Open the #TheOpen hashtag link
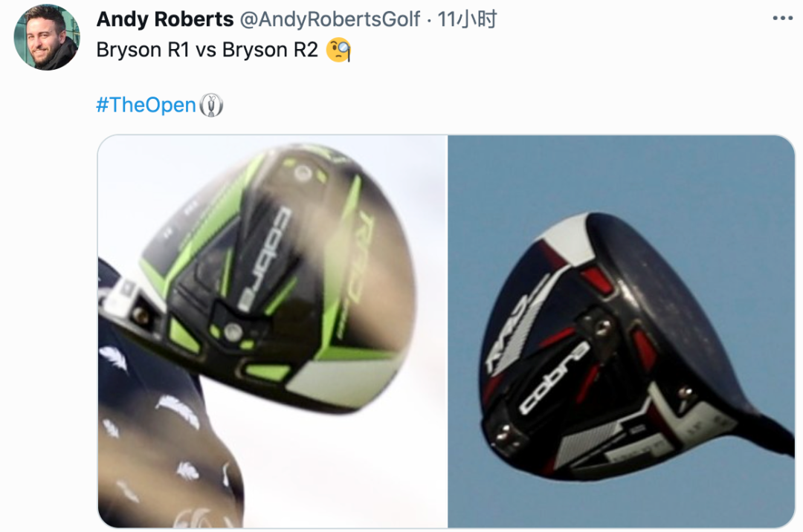The width and height of the screenshot is (803, 532). (x=146, y=105)
